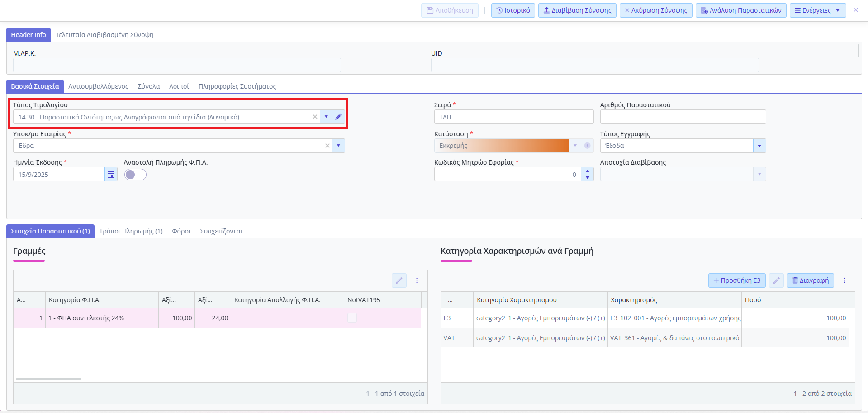
Task: Click the Διαβίβαση Σύνοψης button
Action: pyautogui.click(x=577, y=10)
